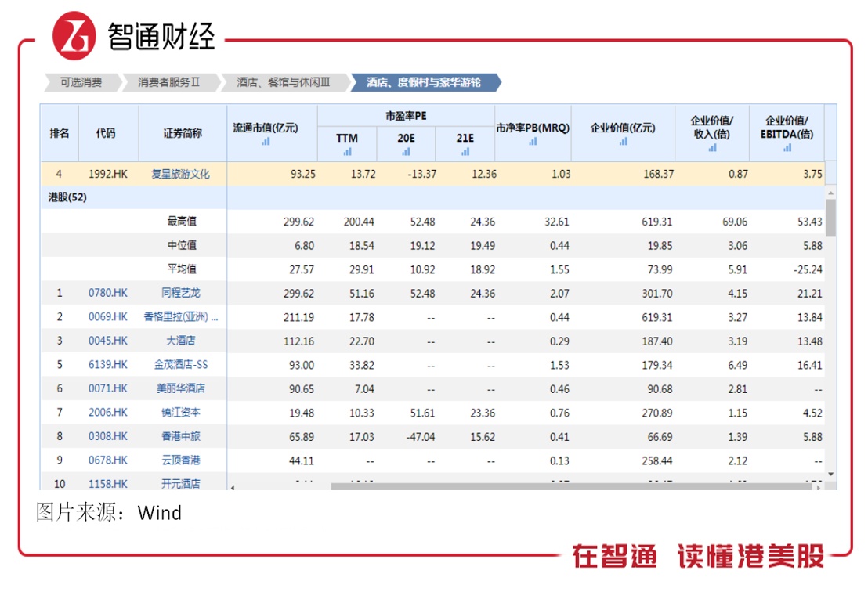The height and width of the screenshot is (592, 868).
Task: Open 金茂酒店-SS security link
Action: (x=180, y=365)
